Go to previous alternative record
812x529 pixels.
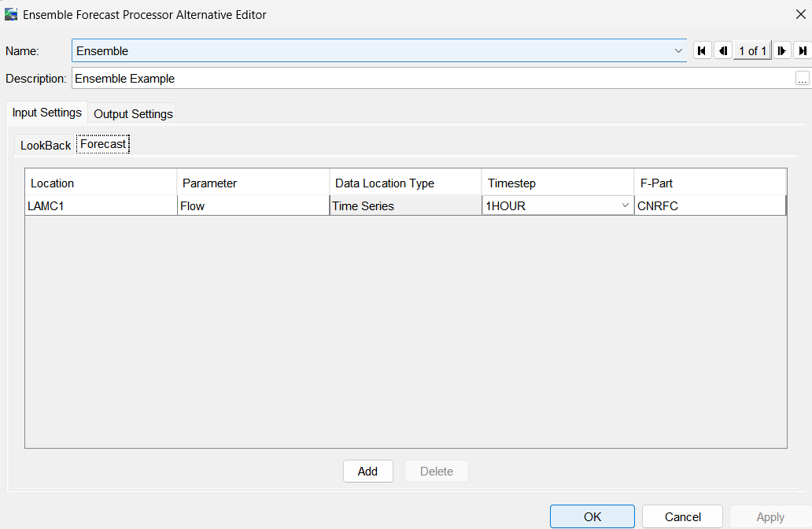tap(723, 51)
